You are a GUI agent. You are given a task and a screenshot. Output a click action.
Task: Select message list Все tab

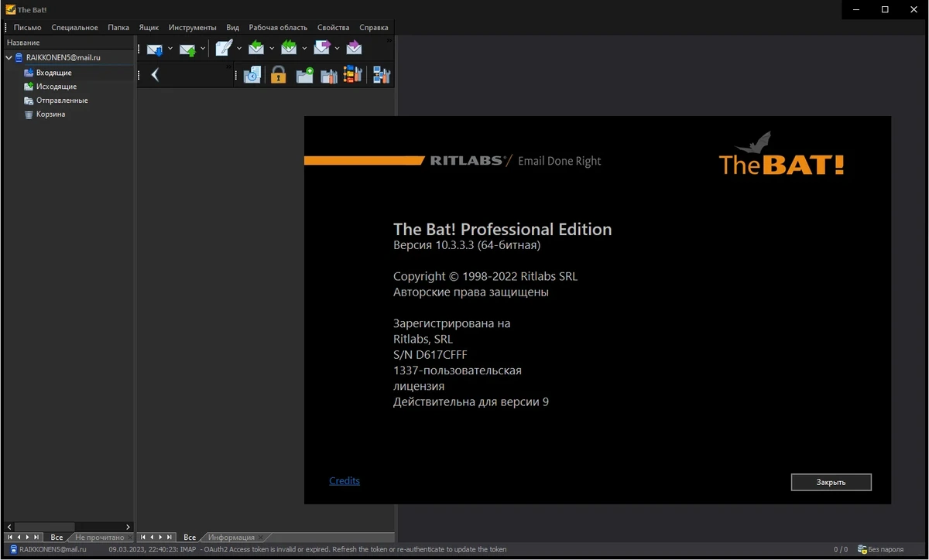point(190,537)
